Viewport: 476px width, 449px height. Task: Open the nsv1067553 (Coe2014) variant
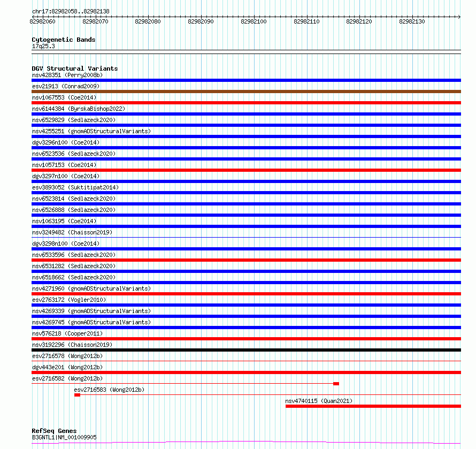pos(64,97)
